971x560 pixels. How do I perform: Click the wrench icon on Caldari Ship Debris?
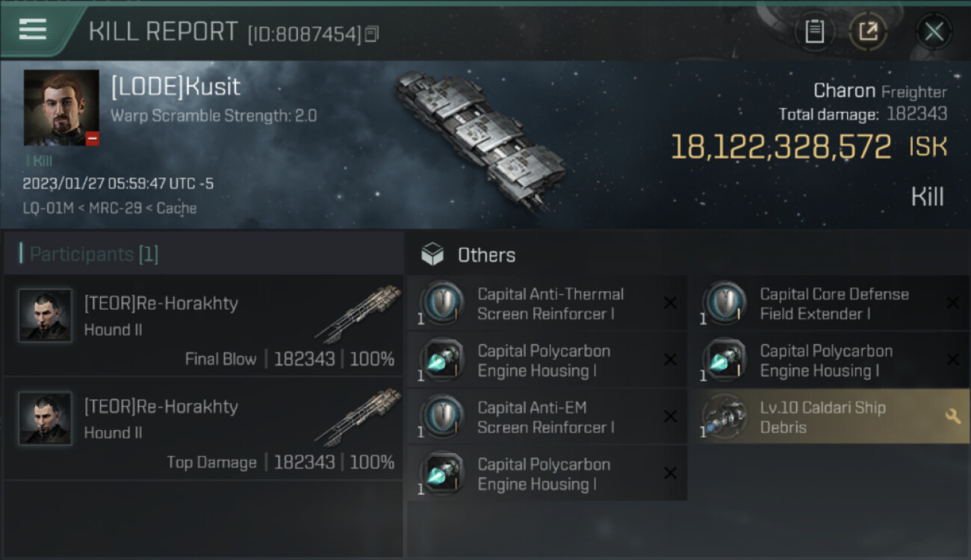(952, 417)
